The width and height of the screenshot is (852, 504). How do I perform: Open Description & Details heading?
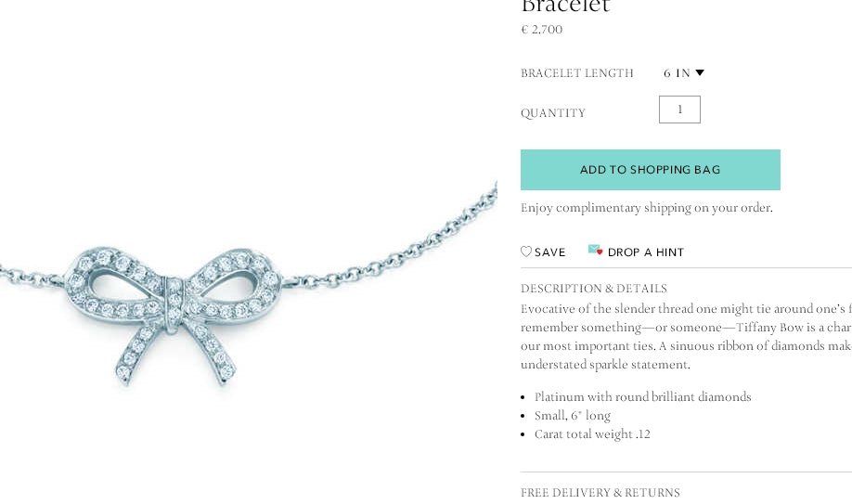point(594,288)
